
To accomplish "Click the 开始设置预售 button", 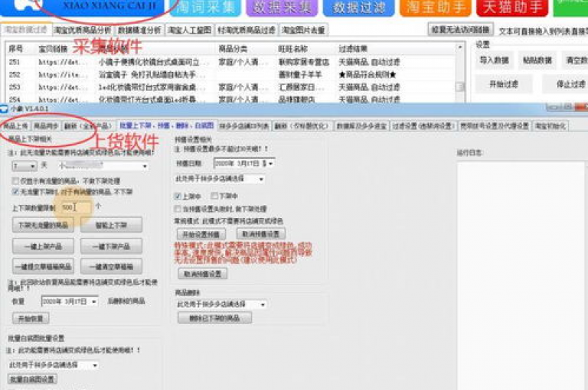I will 201,235.
